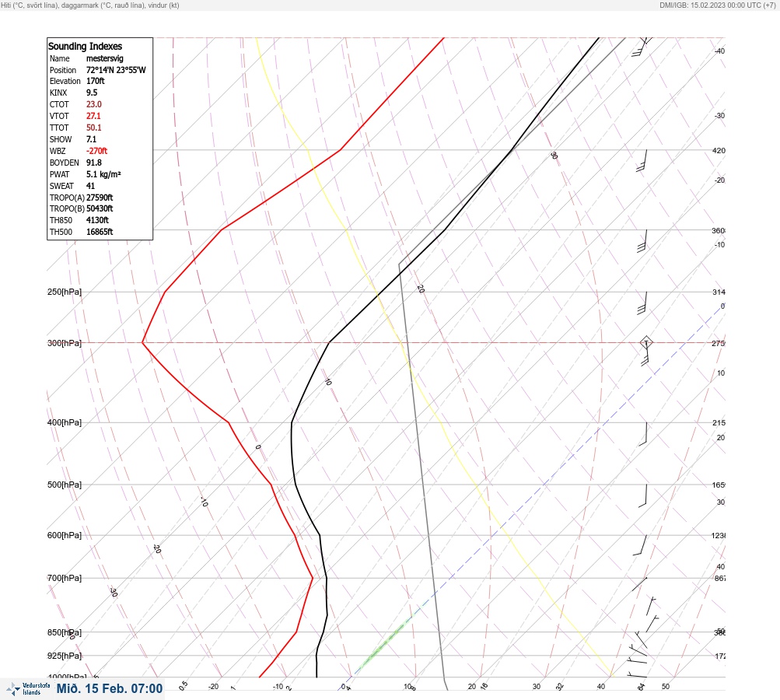Select the forecast time label Mið. 15 Feb. 07:00
This screenshot has height=700, width=780.
point(110,688)
